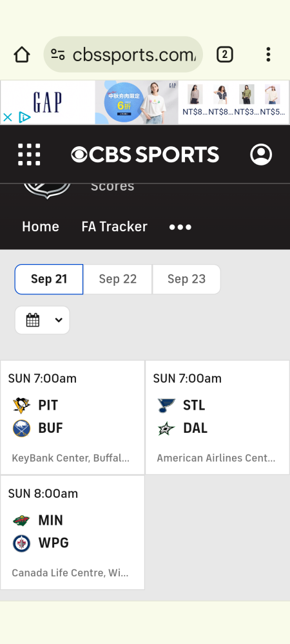Open Chrome three-dot overflow menu
This screenshot has height=644, width=290.
pyautogui.click(x=268, y=54)
